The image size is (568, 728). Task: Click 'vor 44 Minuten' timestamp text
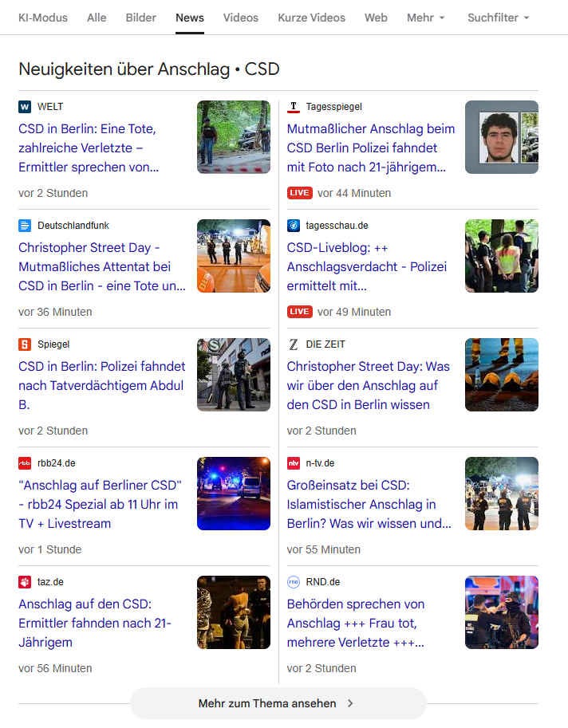[354, 193]
